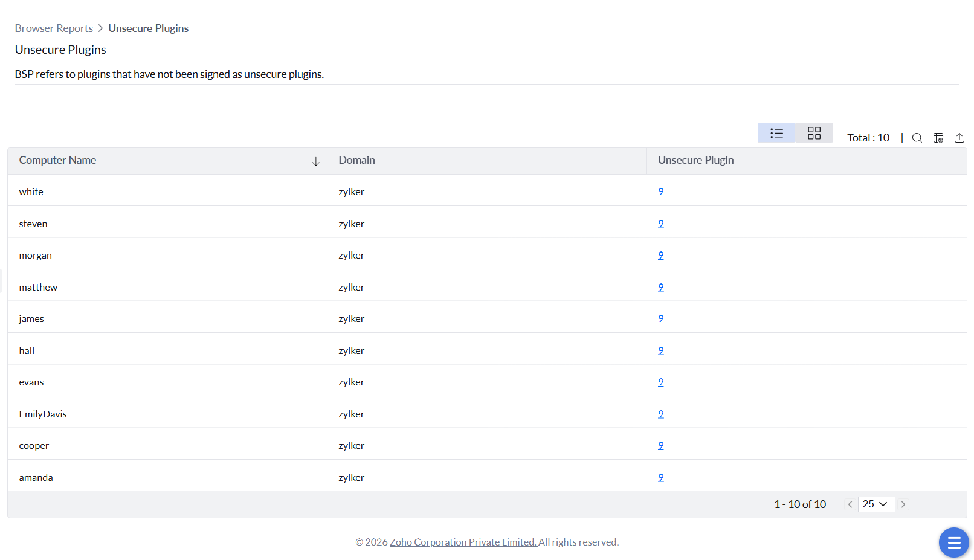
Task: Click the export report icon
Action: click(x=959, y=138)
